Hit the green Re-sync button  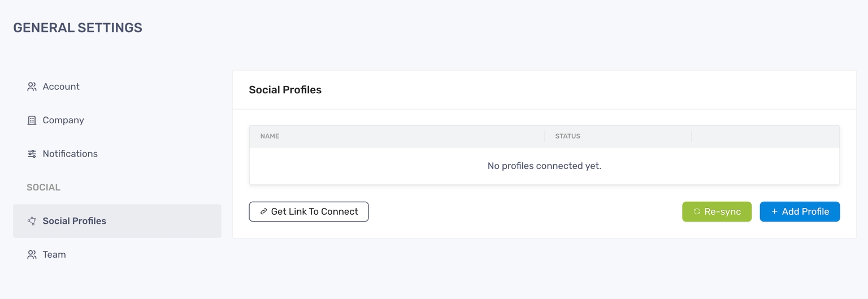pos(717,212)
